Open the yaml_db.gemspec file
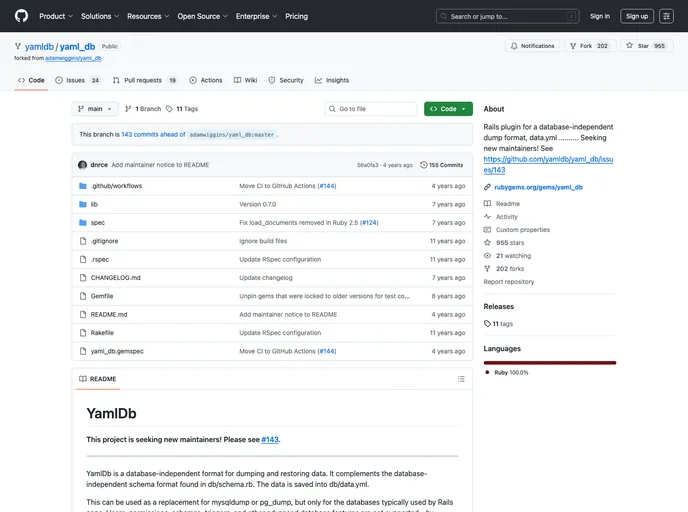688x512 pixels. (117, 351)
